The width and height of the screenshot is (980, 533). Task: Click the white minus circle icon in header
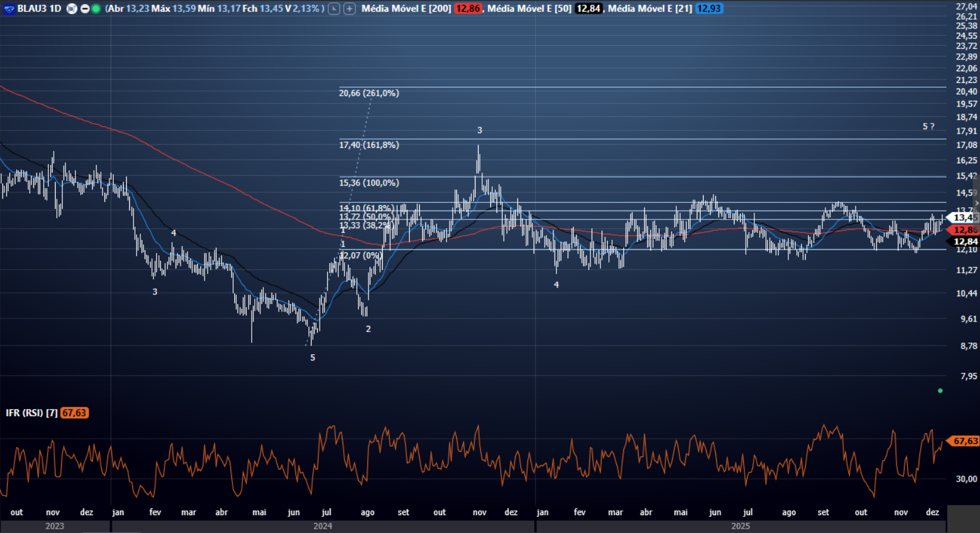click(85, 9)
